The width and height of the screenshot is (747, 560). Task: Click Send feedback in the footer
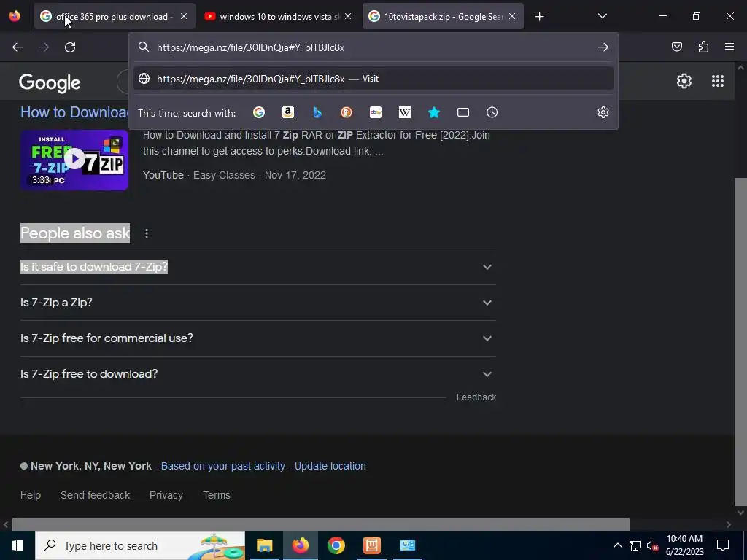pyautogui.click(x=96, y=495)
